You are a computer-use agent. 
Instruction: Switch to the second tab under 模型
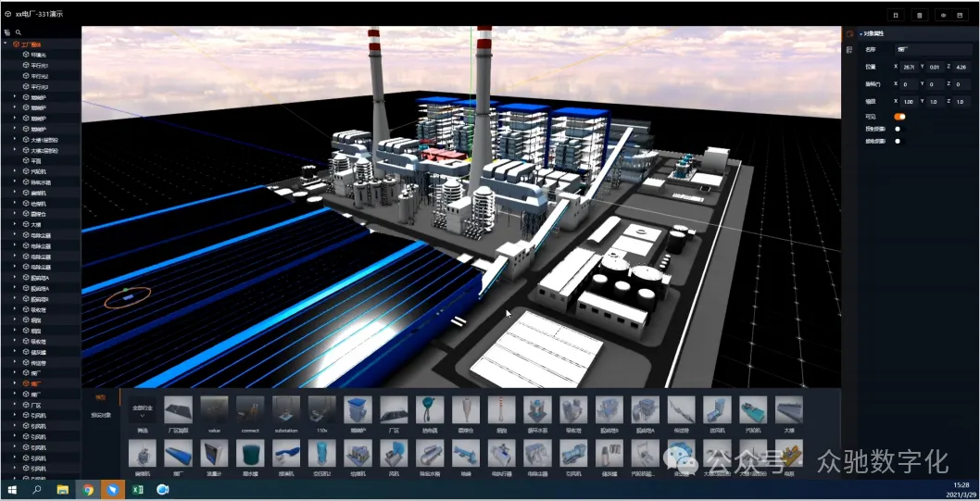(x=100, y=415)
